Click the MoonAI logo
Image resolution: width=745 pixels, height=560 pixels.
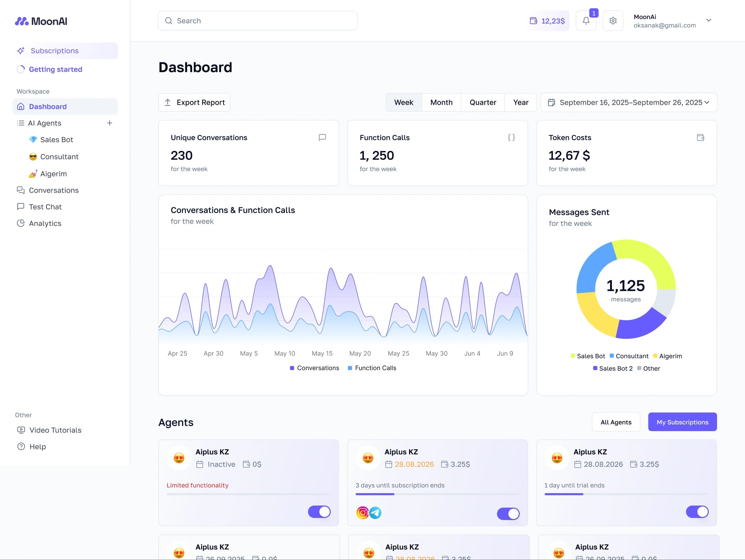coord(41,21)
